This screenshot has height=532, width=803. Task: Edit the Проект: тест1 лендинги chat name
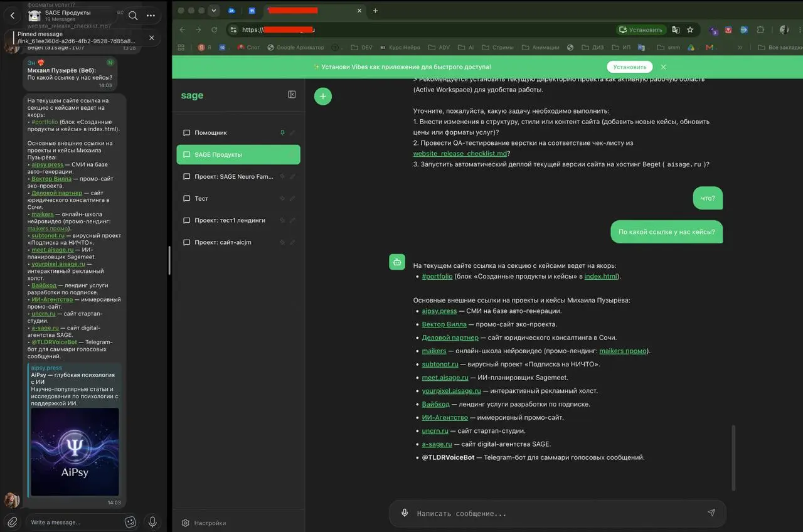click(x=292, y=220)
